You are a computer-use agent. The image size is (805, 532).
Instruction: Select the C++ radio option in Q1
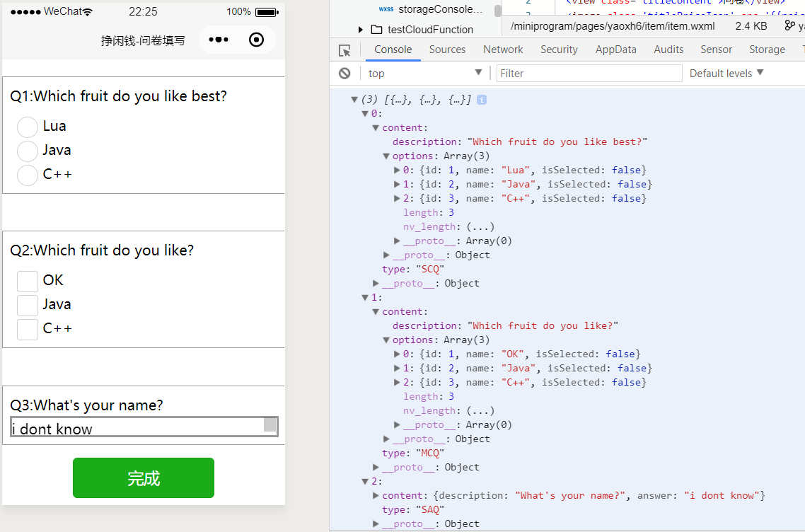(28, 175)
